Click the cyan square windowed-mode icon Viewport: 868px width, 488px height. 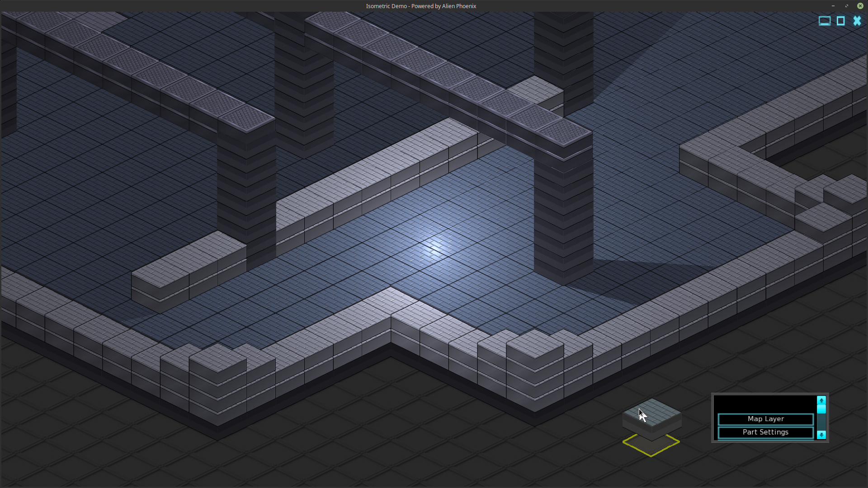coord(840,21)
